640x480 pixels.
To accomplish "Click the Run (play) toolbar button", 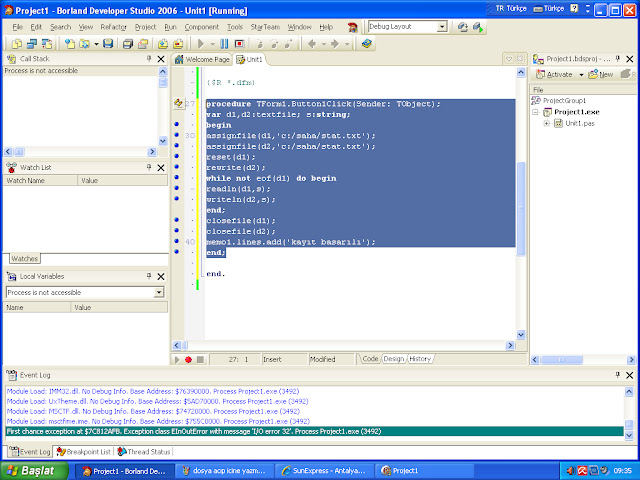I will [200, 44].
